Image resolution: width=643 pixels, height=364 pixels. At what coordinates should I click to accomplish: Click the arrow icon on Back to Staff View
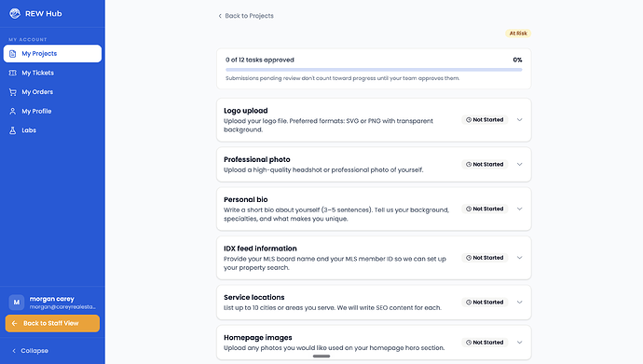point(14,323)
